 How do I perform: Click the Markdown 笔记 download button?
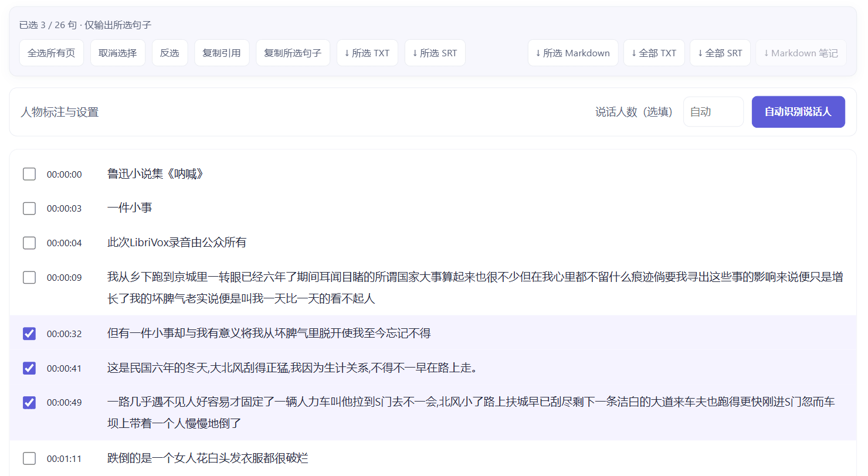[x=801, y=53]
